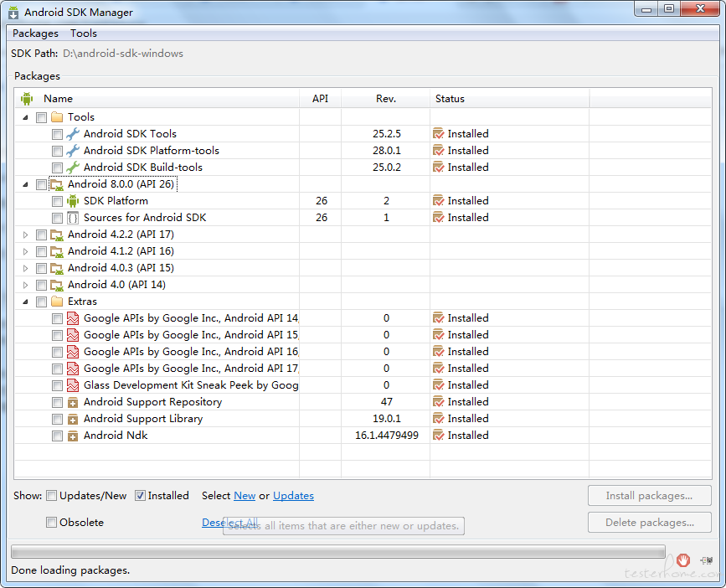Open the Packages menu
The height and width of the screenshot is (588, 726).
(35, 34)
